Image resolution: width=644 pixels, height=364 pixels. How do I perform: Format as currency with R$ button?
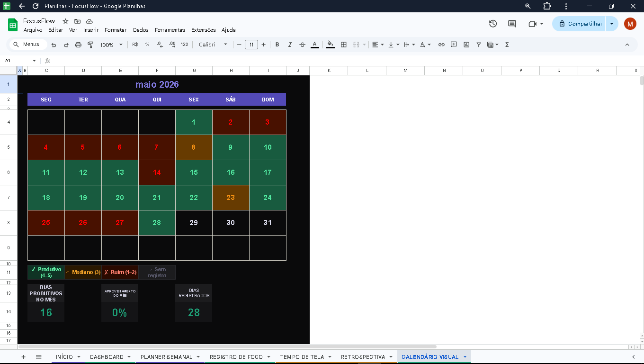pyautogui.click(x=135, y=45)
